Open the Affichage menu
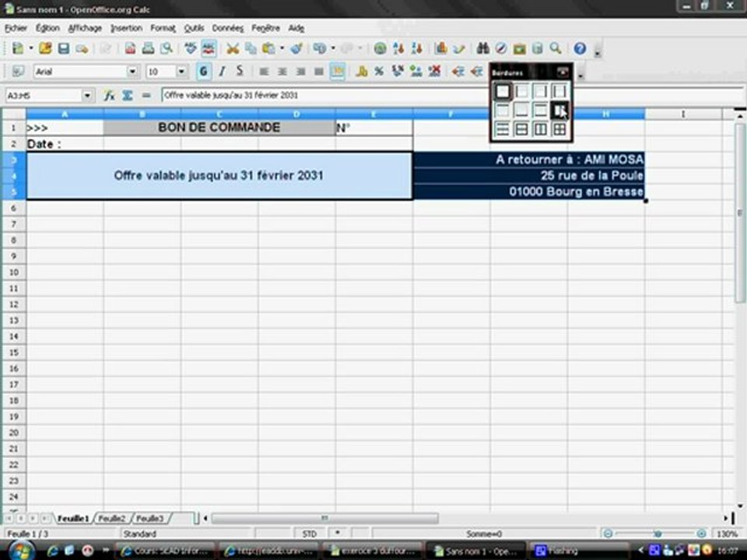Screen dimensions: 747x560 click(x=85, y=28)
